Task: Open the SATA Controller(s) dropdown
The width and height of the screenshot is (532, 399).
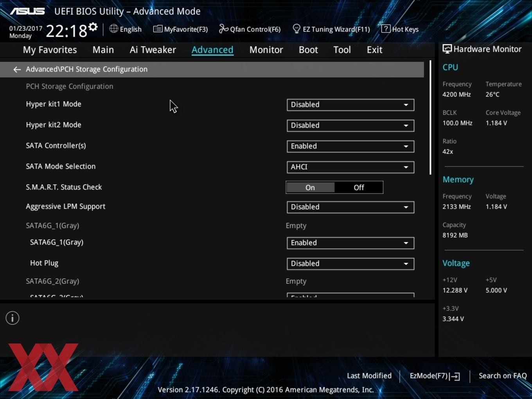Action: (350, 146)
